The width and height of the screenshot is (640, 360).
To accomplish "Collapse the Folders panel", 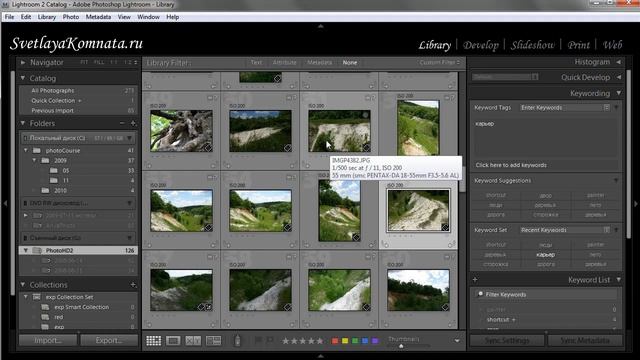I will pyautogui.click(x=23, y=123).
